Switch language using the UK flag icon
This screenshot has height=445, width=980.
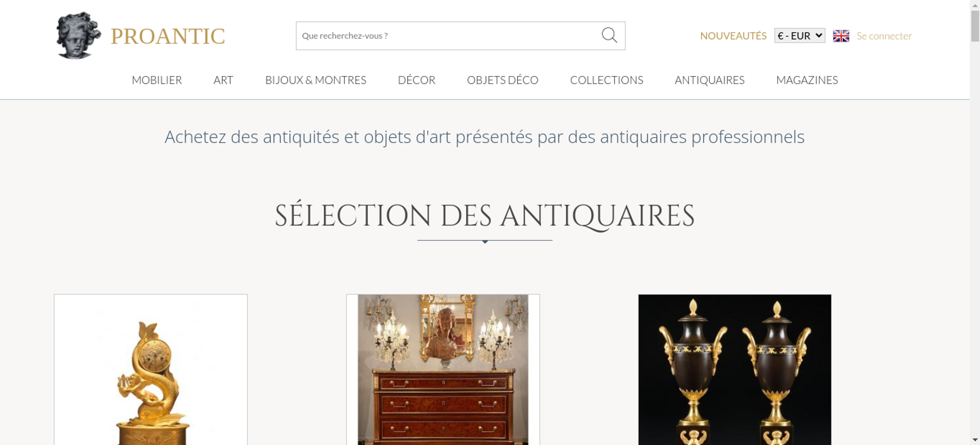pyautogui.click(x=841, y=36)
